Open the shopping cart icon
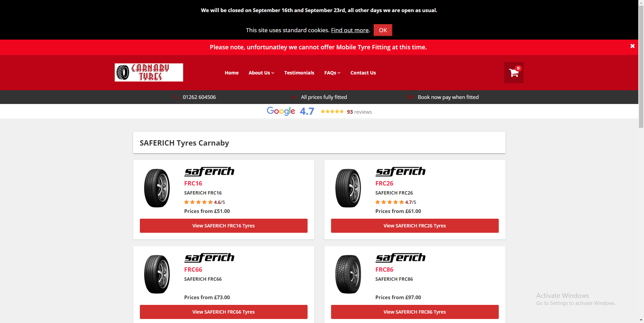The height and width of the screenshot is (323, 644). 514,72
